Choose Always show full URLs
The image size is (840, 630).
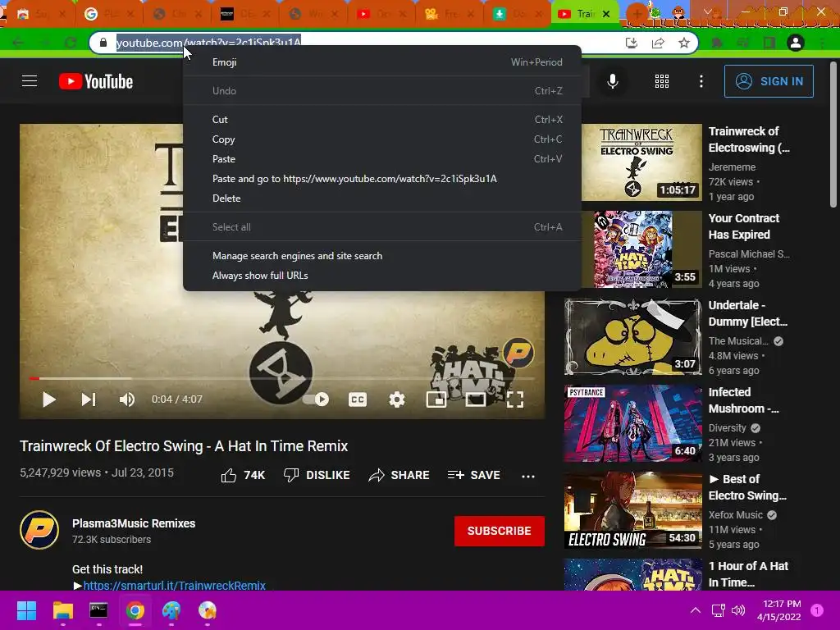(x=382, y=276)
